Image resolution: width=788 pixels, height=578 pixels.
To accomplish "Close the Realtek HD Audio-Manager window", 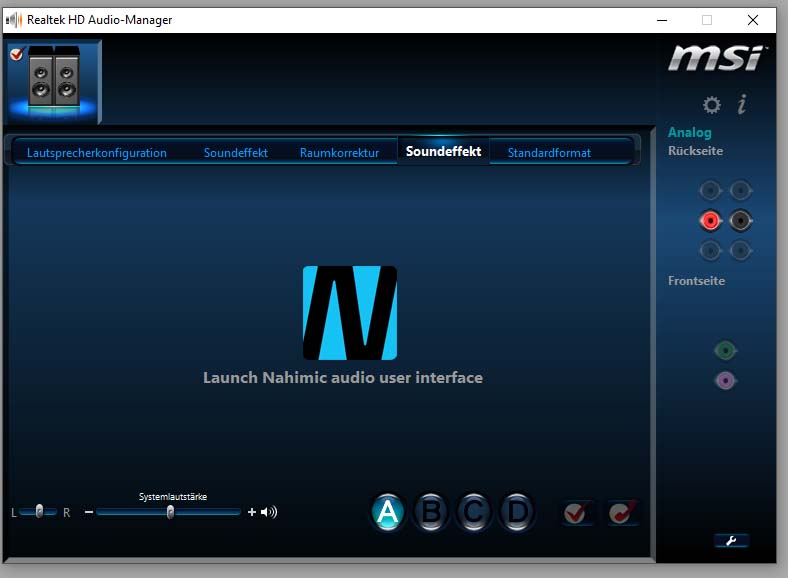I will click(x=752, y=20).
